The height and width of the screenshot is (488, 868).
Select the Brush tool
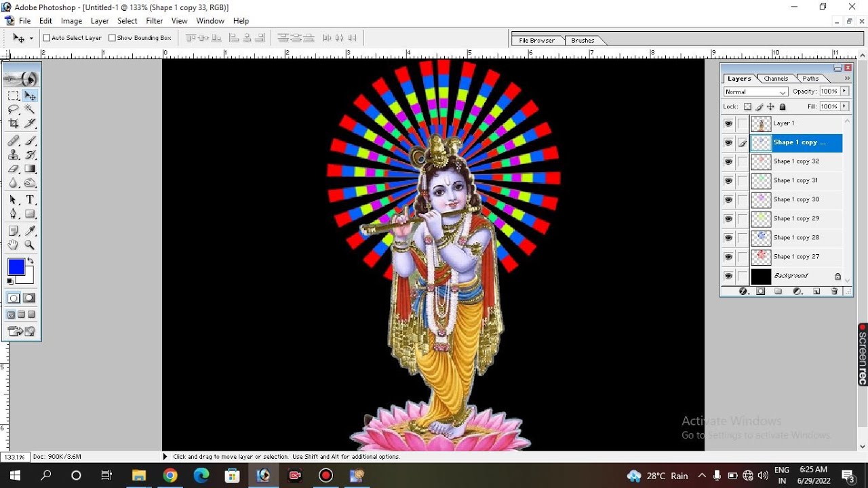30,141
